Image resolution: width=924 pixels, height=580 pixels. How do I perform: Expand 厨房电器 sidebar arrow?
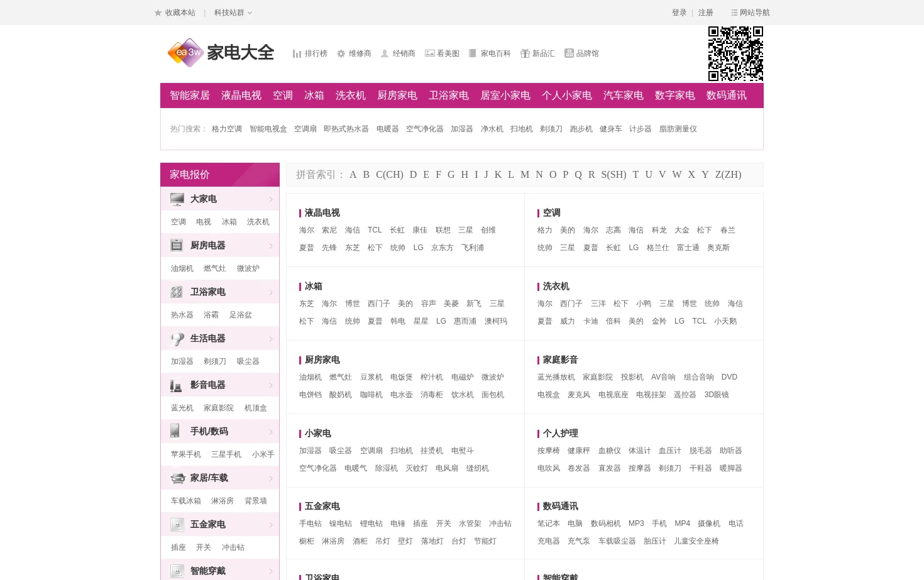click(271, 246)
